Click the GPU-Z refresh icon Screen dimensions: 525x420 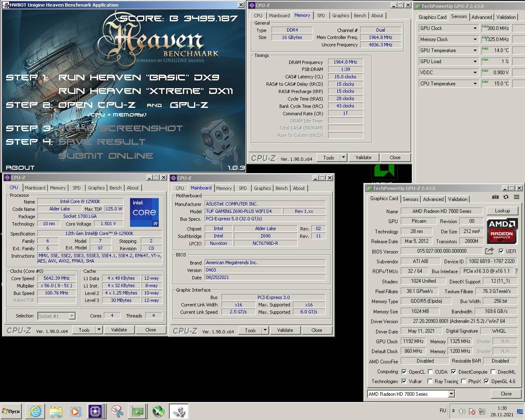coord(506,197)
